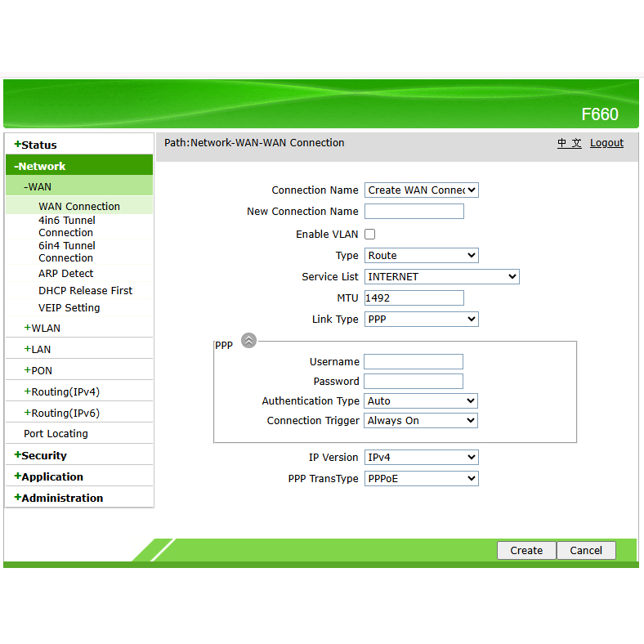Open the Connection Name dropdown
The height and width of the screenshot is (644, 644).
(421, 190)
